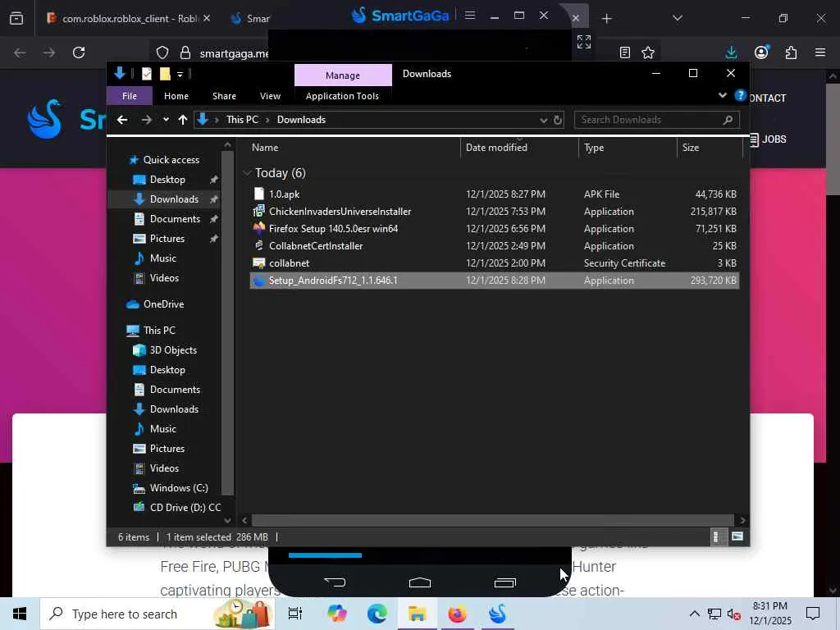Open address bar history dropdown
Viewport: 840px width, 630px height.
point(544,120)
